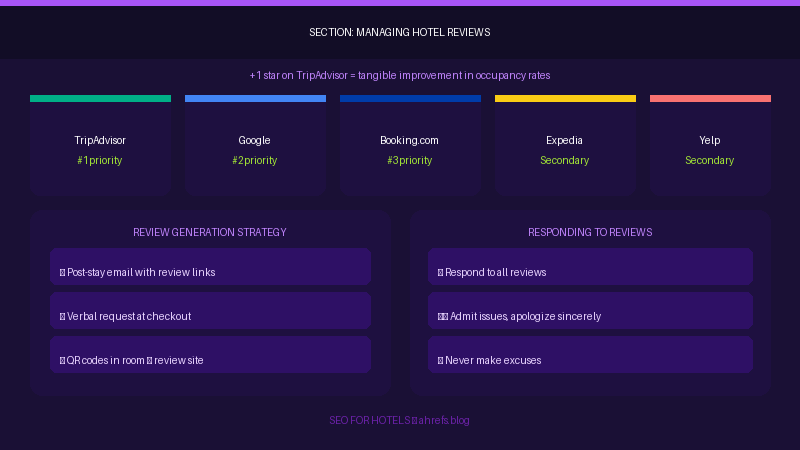Open the Google platform card
Screen dimensions: 800x450
255,145
